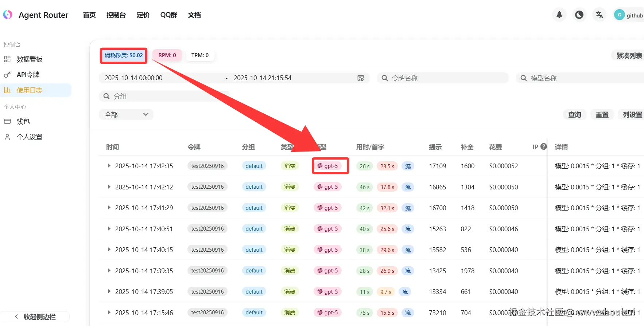The height and width of the screenshot is (326, 644).
Task: Expand the 17:39:05 log row
Action: click(109, 291)
